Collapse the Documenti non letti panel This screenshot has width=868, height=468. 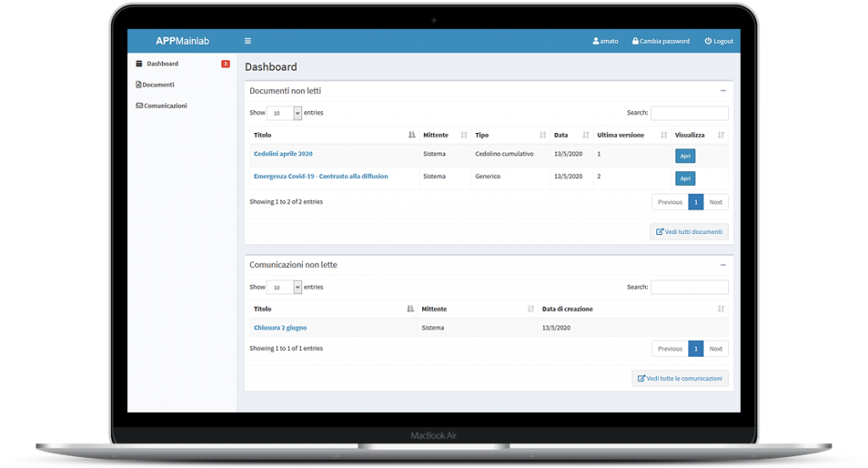coord(723,90)
